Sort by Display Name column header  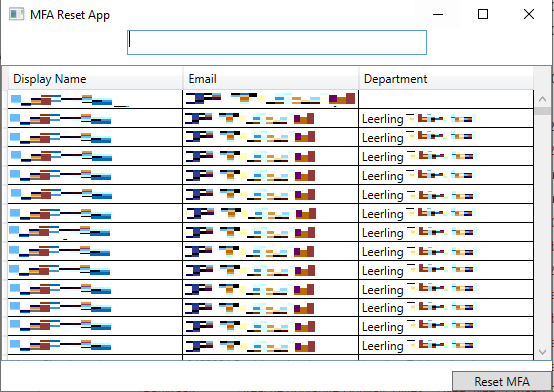click(95, 78)
